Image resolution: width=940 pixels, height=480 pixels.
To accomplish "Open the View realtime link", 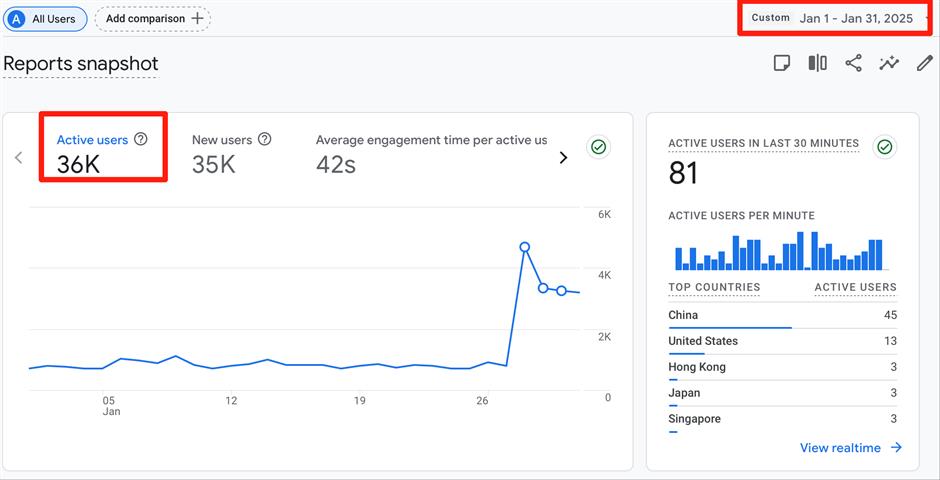I will [850, 448].
